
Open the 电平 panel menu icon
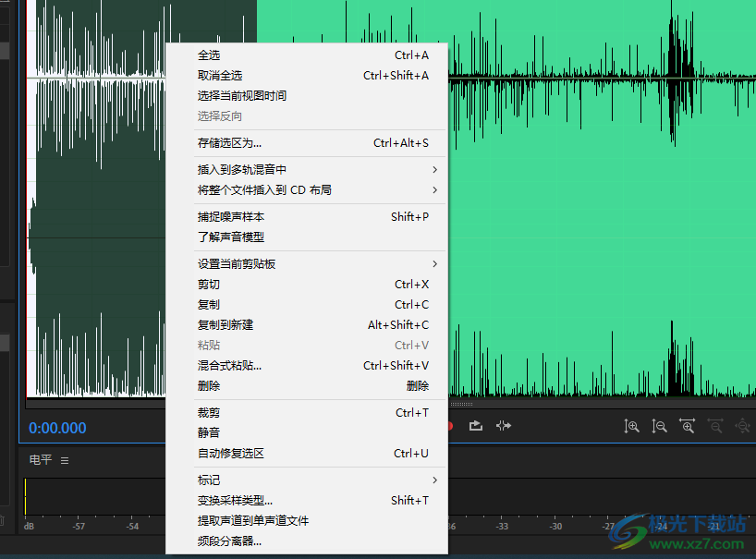pos(63,459)
